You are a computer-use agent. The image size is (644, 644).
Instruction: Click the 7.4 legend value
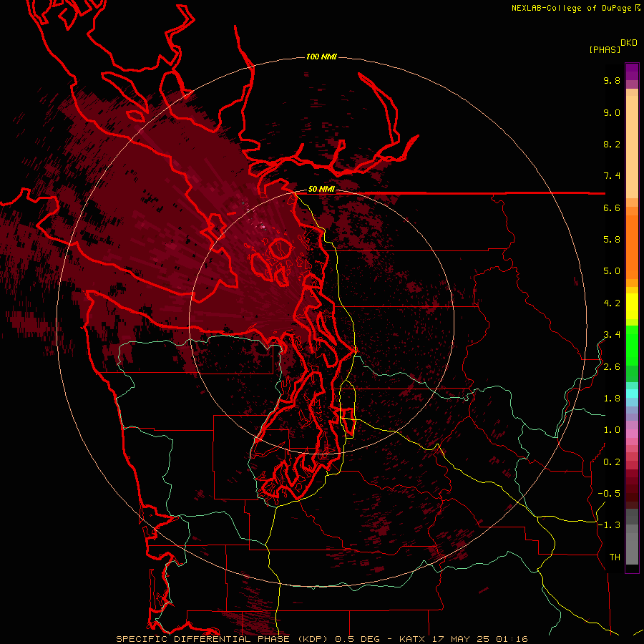coord(612,176)
